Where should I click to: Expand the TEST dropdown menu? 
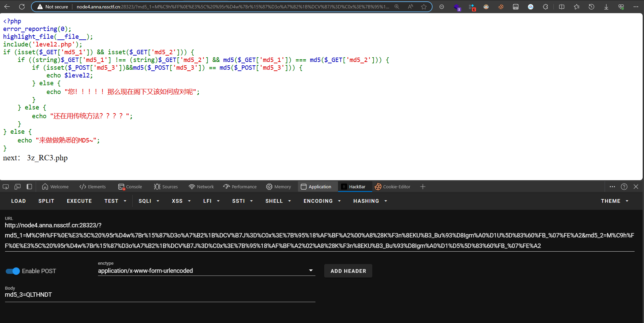(x=115, y=201)
